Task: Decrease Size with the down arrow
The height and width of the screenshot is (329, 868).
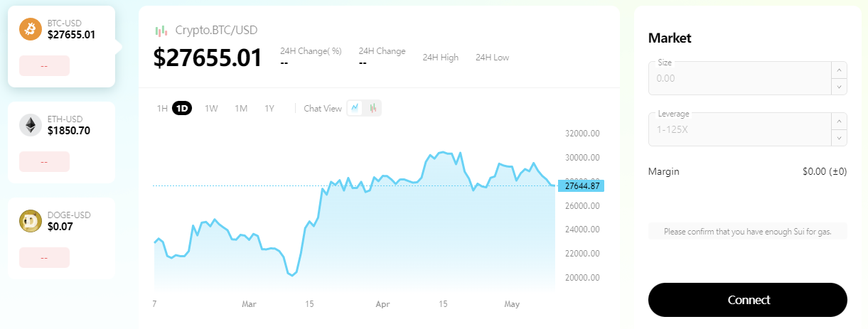Action: click(839, 87)
